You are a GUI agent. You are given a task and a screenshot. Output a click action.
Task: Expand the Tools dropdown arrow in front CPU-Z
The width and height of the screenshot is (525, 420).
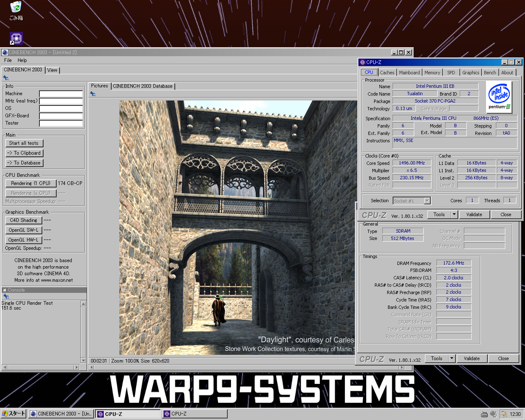point(454,215)
